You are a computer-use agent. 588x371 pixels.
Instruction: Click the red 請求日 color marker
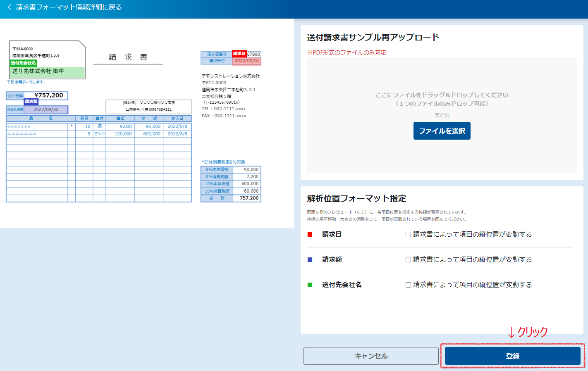coord(310,234)
